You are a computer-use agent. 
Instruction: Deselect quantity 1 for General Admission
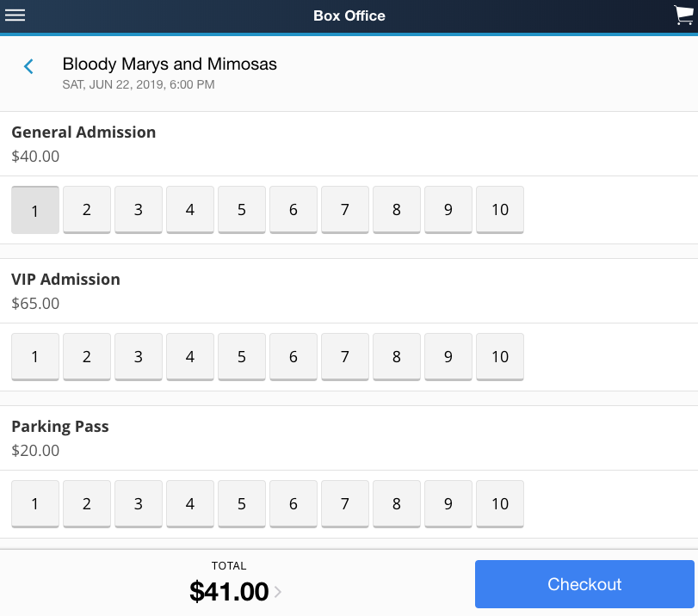coord(35,210)
